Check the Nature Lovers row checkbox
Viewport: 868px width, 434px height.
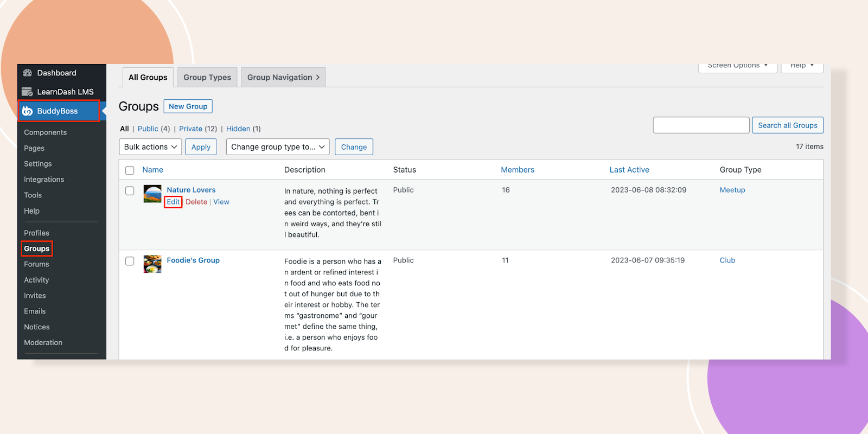130,190
